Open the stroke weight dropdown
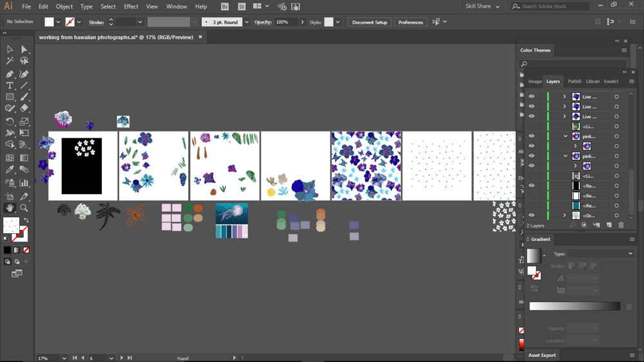The width and height of the screenshot is (644, 362). tap(140, 22)
